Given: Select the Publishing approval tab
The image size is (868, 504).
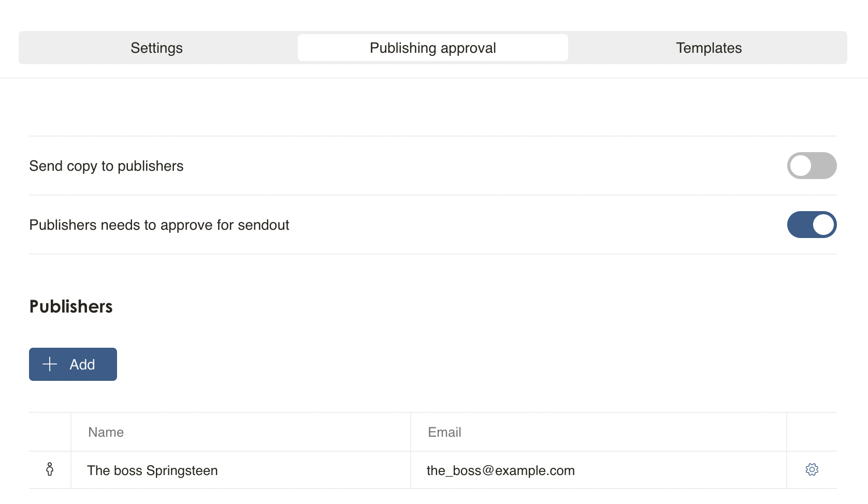Looking at the screenshot, I should click(x=433, y=48).
